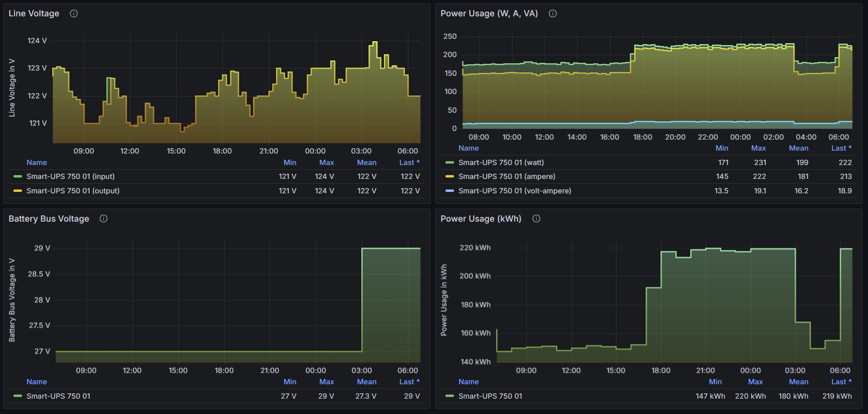Viewport: 868px width, 414px height.
Task: Open the Power Usage (kWh) panel title
Action: tap(481, 219)
